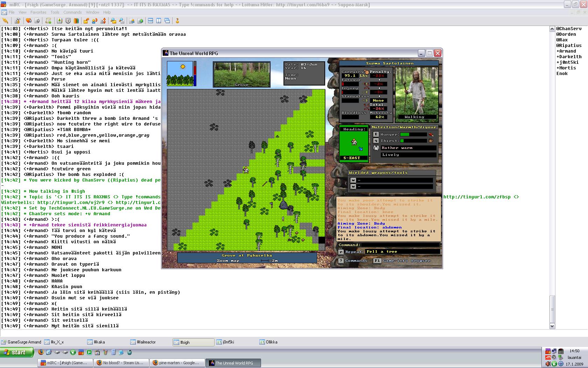The width and height of the screenshot is (588, 368).
Task: Select the #sigh channel switchbar button
Action: [x=194, y=342]
